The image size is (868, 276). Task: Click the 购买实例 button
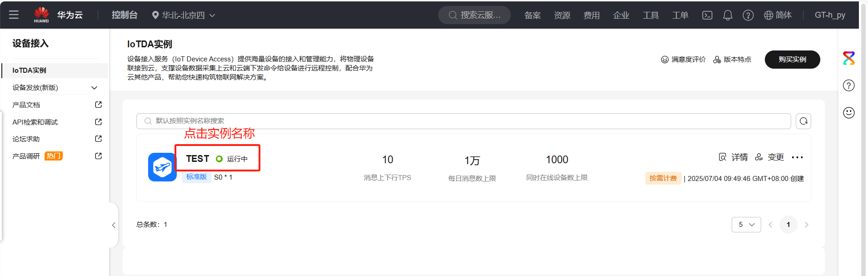[x=792, y=60]
